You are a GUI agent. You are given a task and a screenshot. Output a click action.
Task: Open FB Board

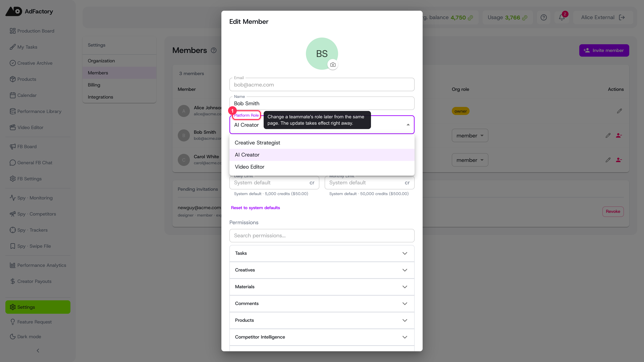coord(38,147)
